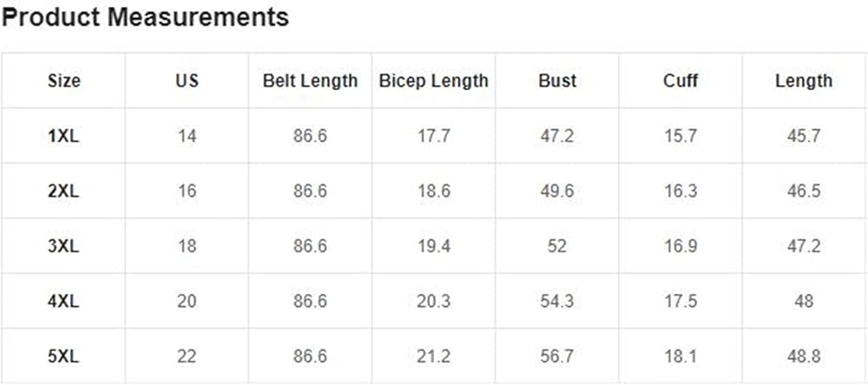Viewport: 868px width, 385px height.
Task: Click the Bust column header
Action: click(557, 81)
